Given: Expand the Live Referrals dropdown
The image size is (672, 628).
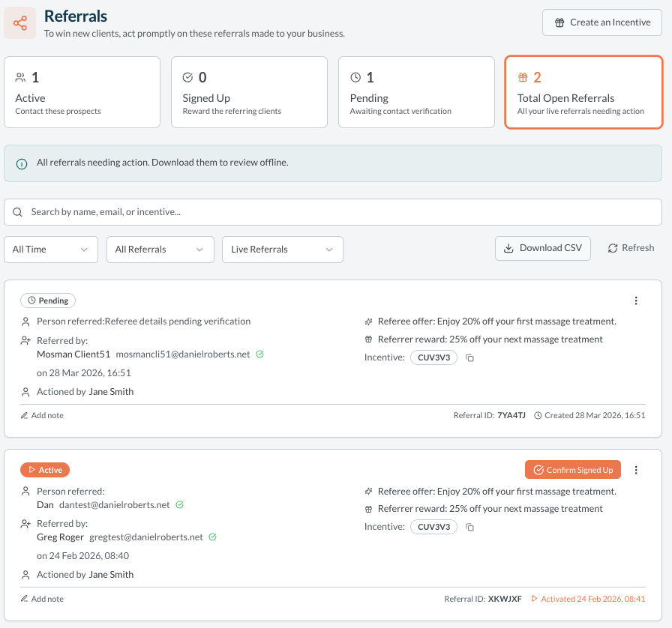Looking at the screenshot, I should [282, 250].
